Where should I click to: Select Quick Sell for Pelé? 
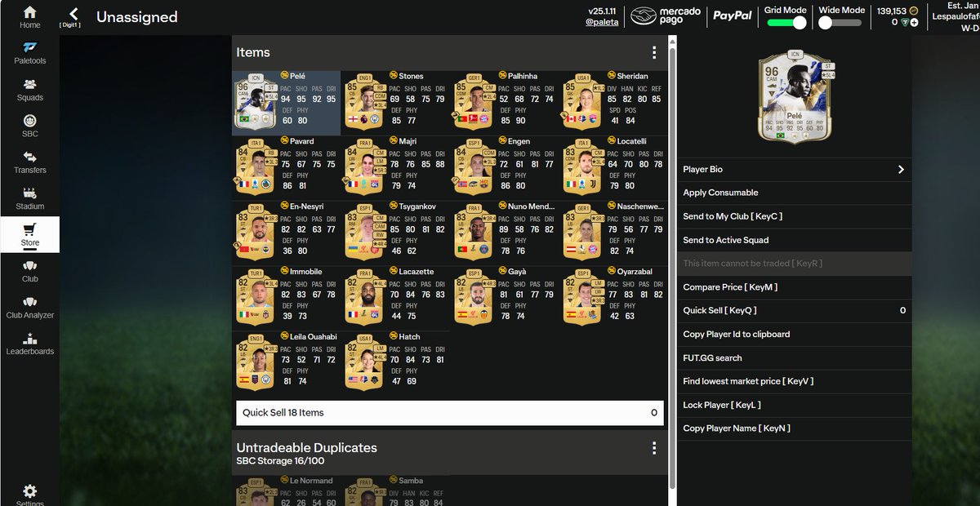coord(794,311)
